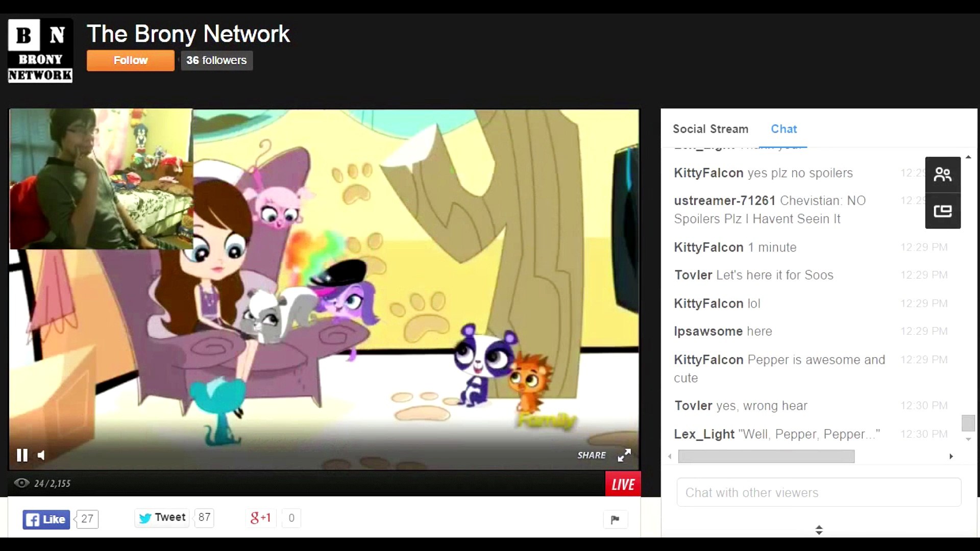The height and width of the screenshot is (551, 980).
Task: Click username ustreamer-71261 in chat
Action: [x=725, y=201]
